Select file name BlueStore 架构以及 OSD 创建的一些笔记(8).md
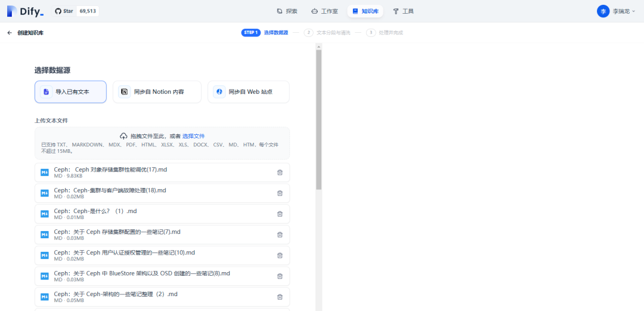This screenshot has height=311, width=644. pos(142,273)
